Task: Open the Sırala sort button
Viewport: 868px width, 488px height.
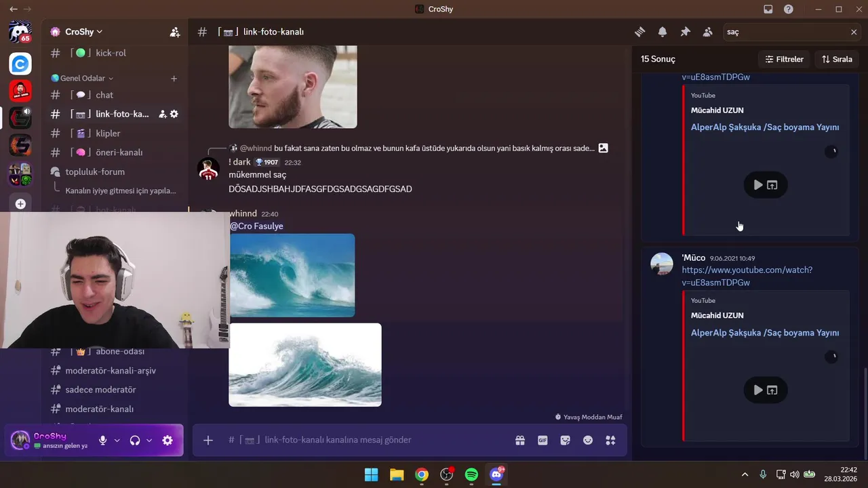Action: (x=837, y=59)
